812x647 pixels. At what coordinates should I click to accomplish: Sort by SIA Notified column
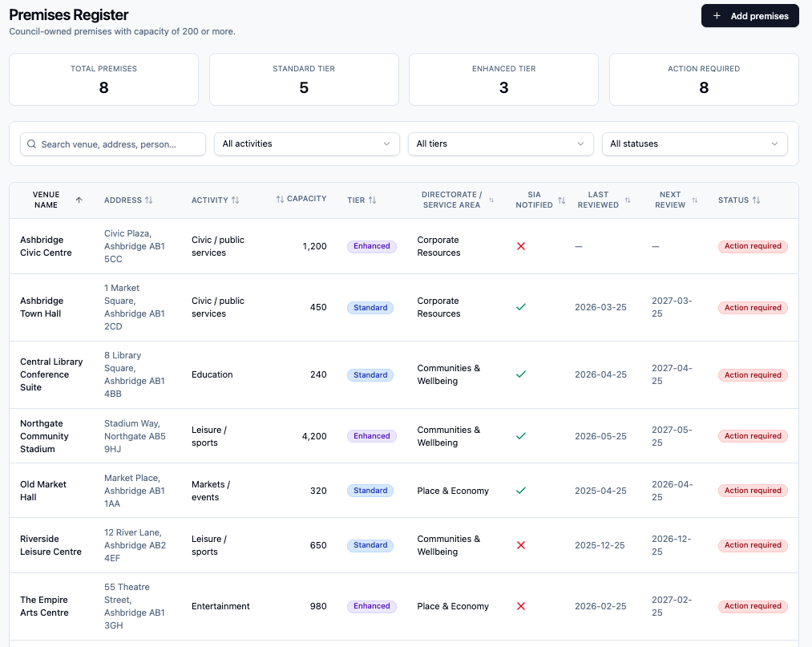click(x=539, y=200)
